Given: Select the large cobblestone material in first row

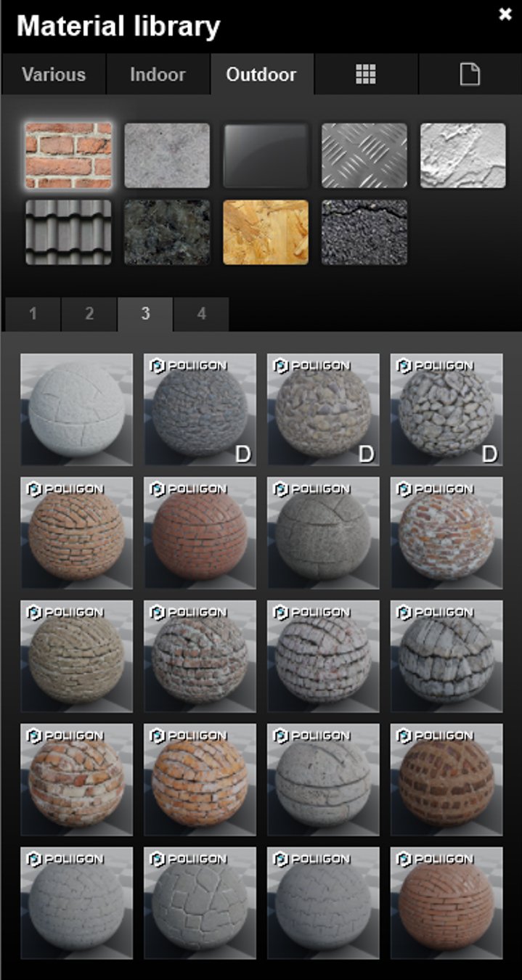Looking at the screenshot, I should [446, 409].
